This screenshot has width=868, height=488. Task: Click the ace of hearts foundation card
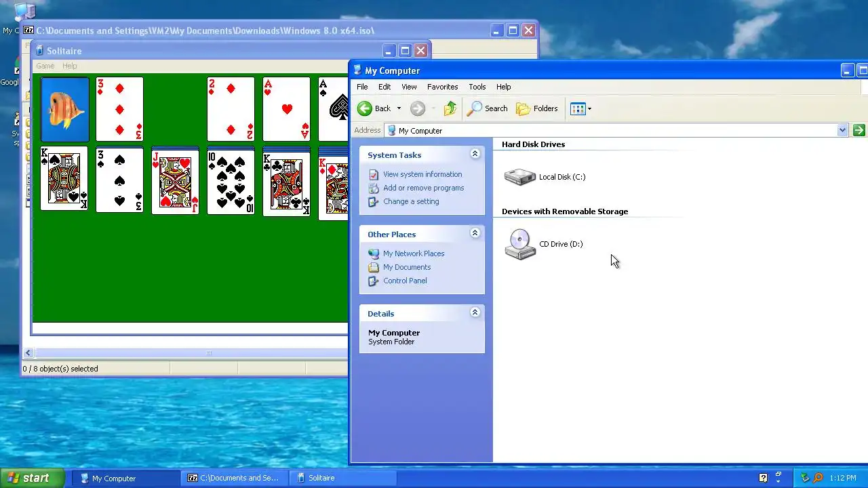point(286,109)
